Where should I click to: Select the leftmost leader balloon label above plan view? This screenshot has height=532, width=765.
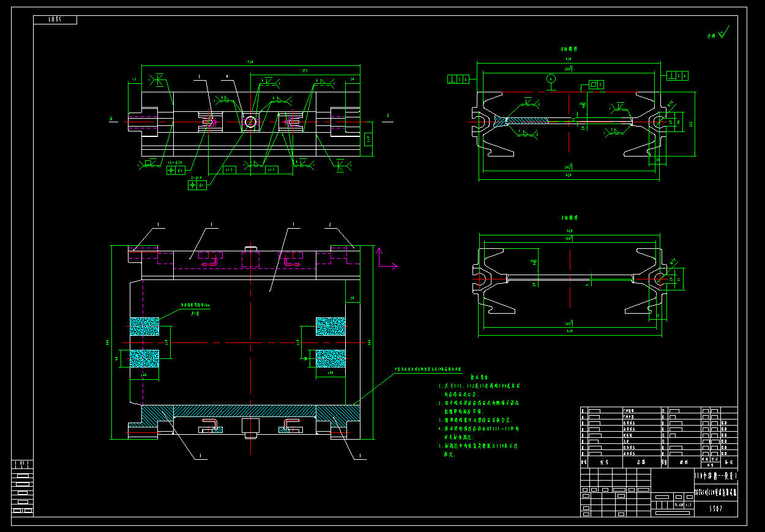click(157, 225)
